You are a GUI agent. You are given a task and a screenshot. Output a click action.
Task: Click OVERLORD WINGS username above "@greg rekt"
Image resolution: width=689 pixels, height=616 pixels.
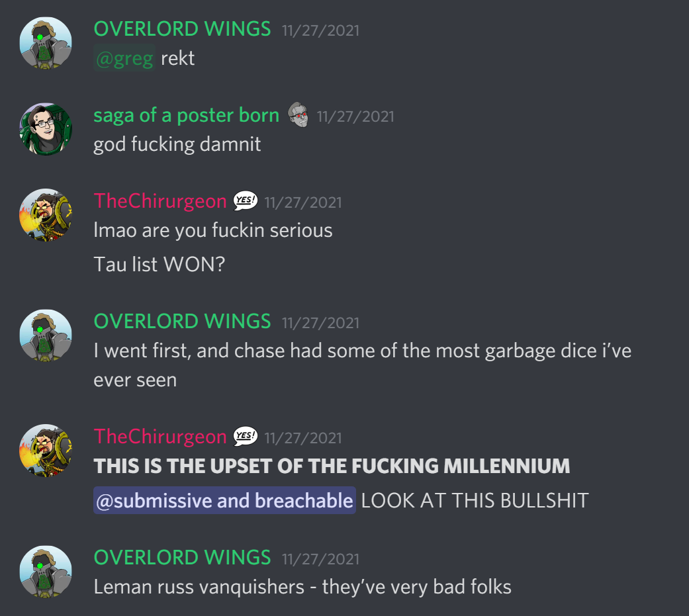point(183,29)
